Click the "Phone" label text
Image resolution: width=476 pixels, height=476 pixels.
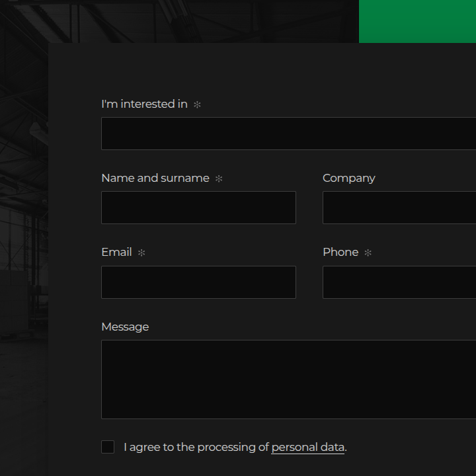[x=340, y=252]
